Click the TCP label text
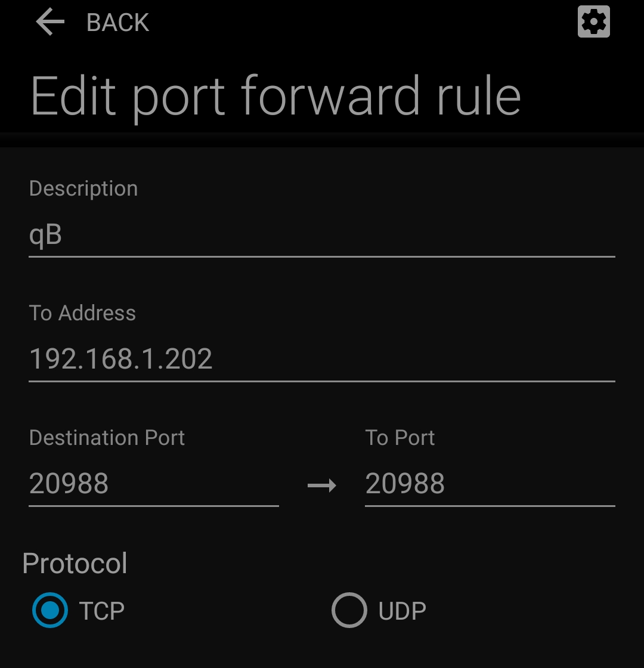 [x=102, y=611]
